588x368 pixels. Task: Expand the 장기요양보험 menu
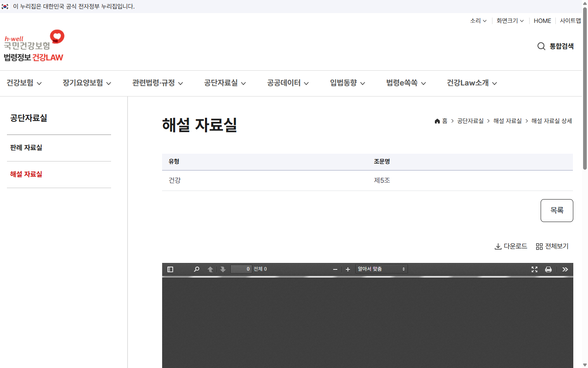coord(87,83)
